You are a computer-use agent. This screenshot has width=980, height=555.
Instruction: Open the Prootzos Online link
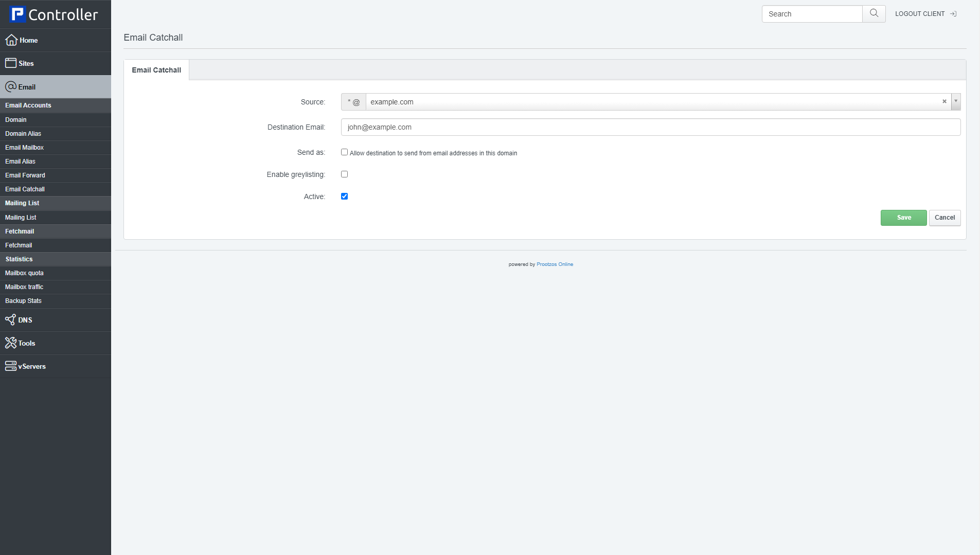(555, 264)
